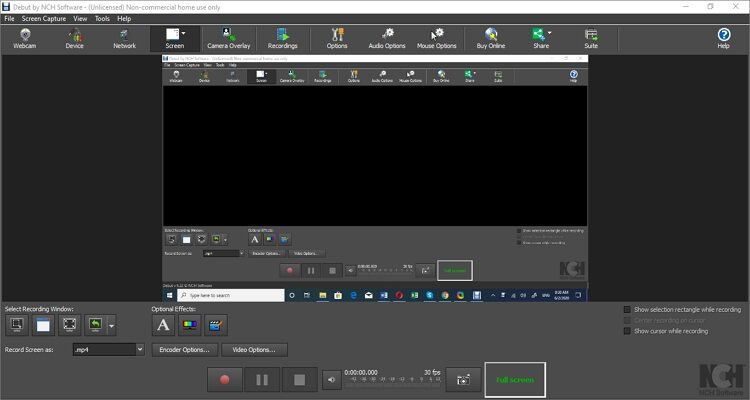Open the Tools menu

pyautogui.click(x=102, y=19)
